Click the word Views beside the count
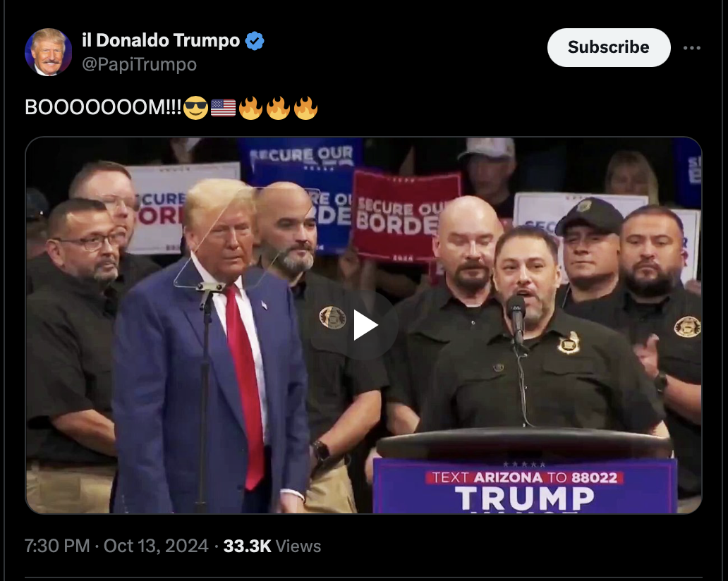 coord(298,546)
